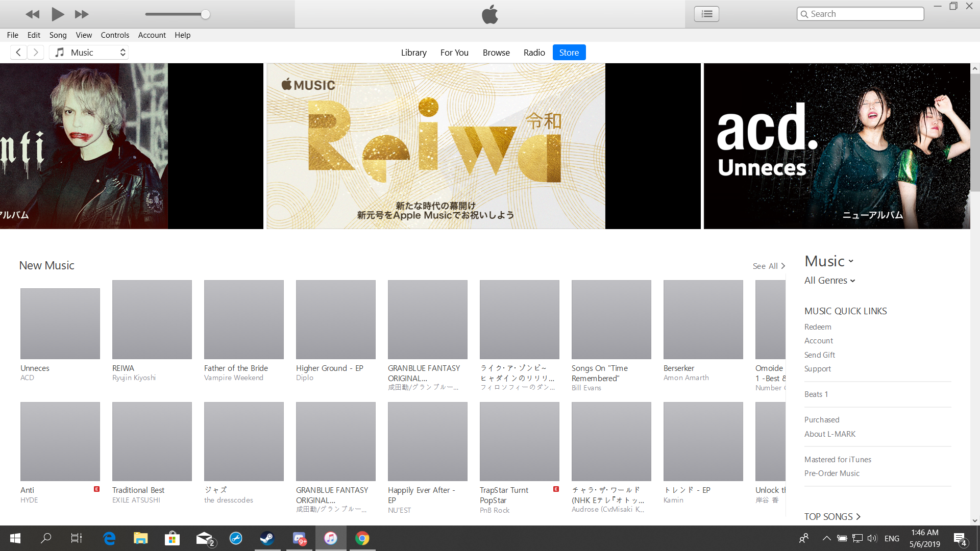The height and width of the screenshot is (551, 980).
Task: Open the Up Next list icon
Action: click(706, 14)
